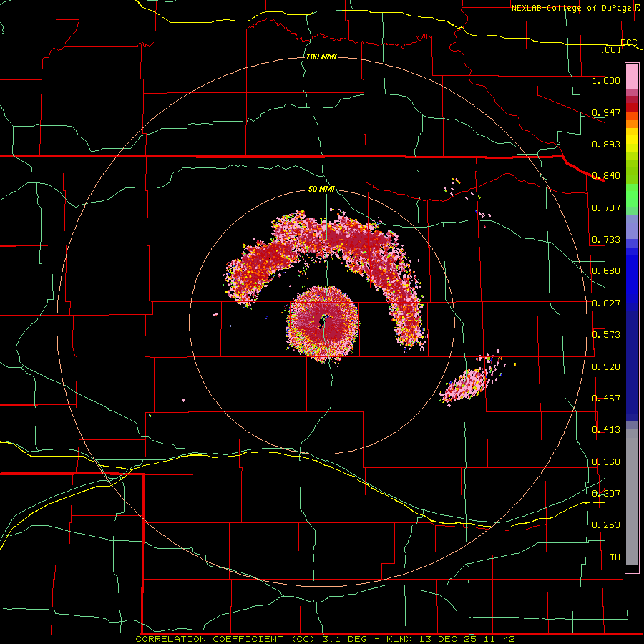Pick the bright green segment of the color bar
Image resolution: width=644 pixels, height=644 pixels.
632,195
